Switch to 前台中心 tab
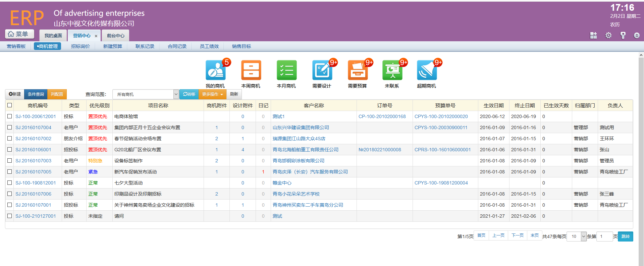This screenshot has width=644, height=266. (x=116, y=36)
